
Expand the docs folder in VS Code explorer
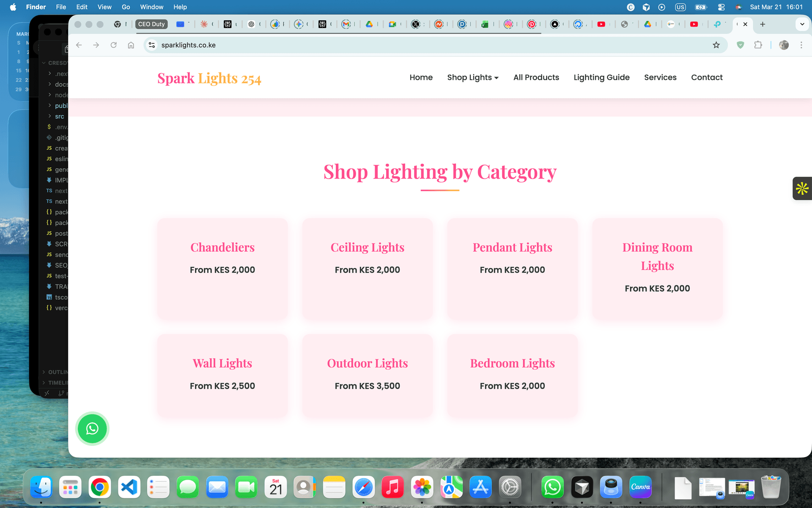tap(59, 84)
